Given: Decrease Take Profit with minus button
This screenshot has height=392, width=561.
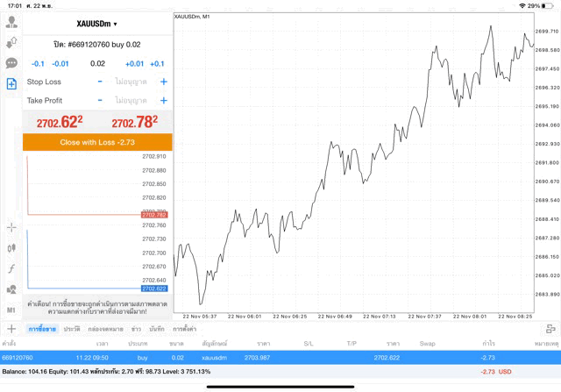Looking at the screenshot, I should click(x=100, y=101).
